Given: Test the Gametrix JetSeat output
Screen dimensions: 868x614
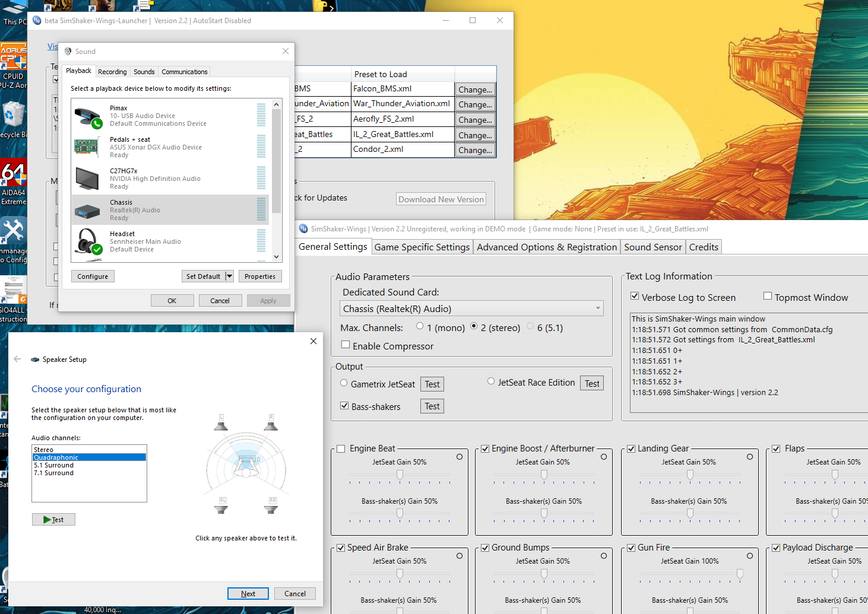Looking at the screenshot, I should click(x=432, y=384).
